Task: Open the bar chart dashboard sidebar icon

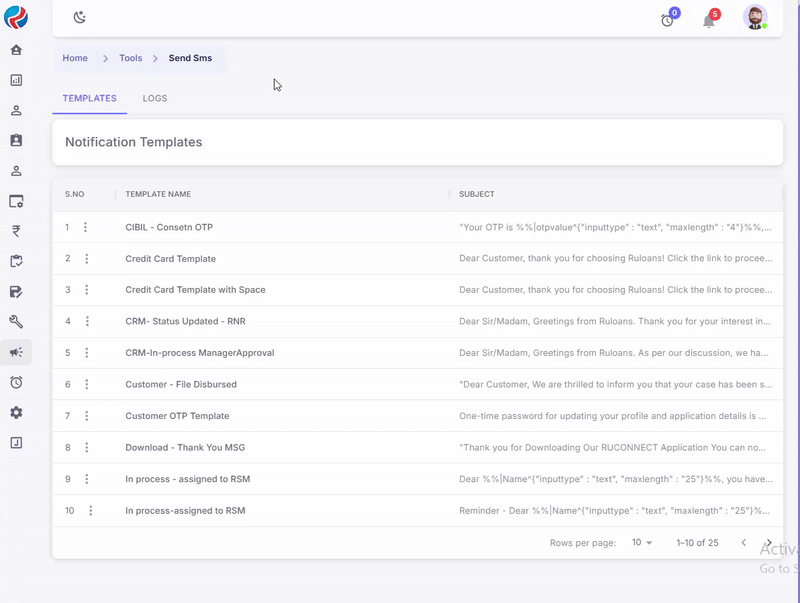Action: click(x=16, y=80)
